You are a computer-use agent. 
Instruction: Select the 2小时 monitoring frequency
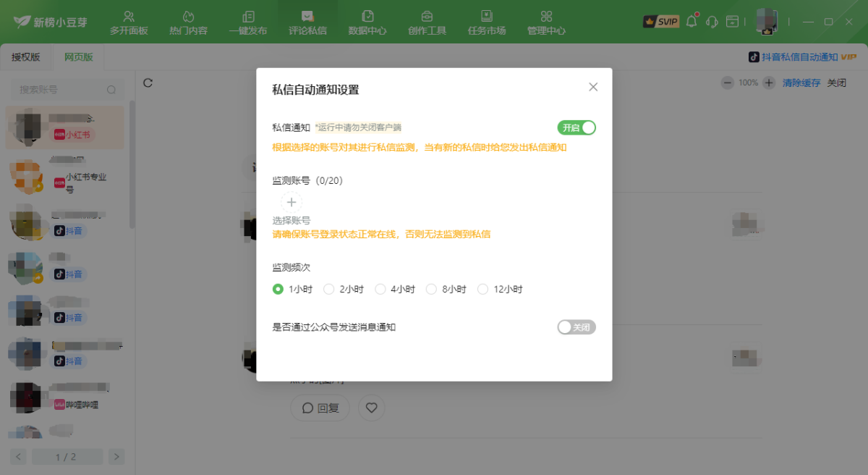click(x=329, y=289)
